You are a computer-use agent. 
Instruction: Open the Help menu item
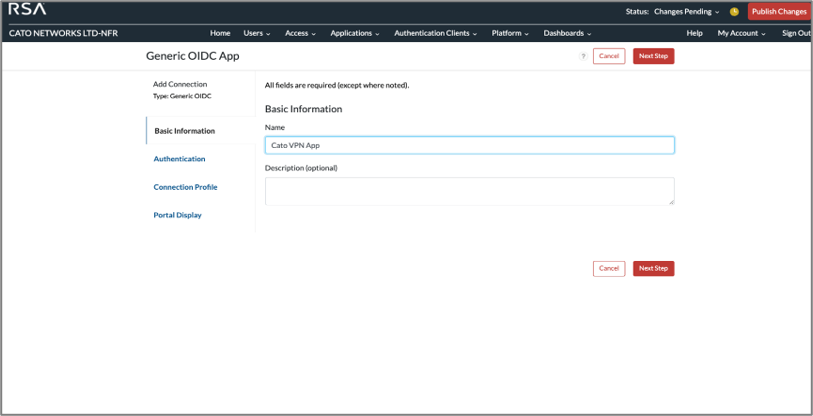695,33
